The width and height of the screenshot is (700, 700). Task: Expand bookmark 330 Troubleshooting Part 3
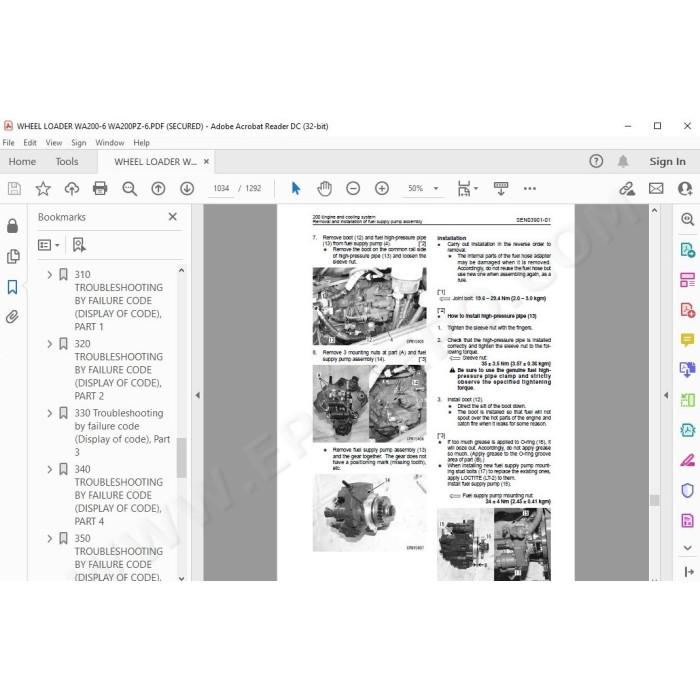[50, 413]
